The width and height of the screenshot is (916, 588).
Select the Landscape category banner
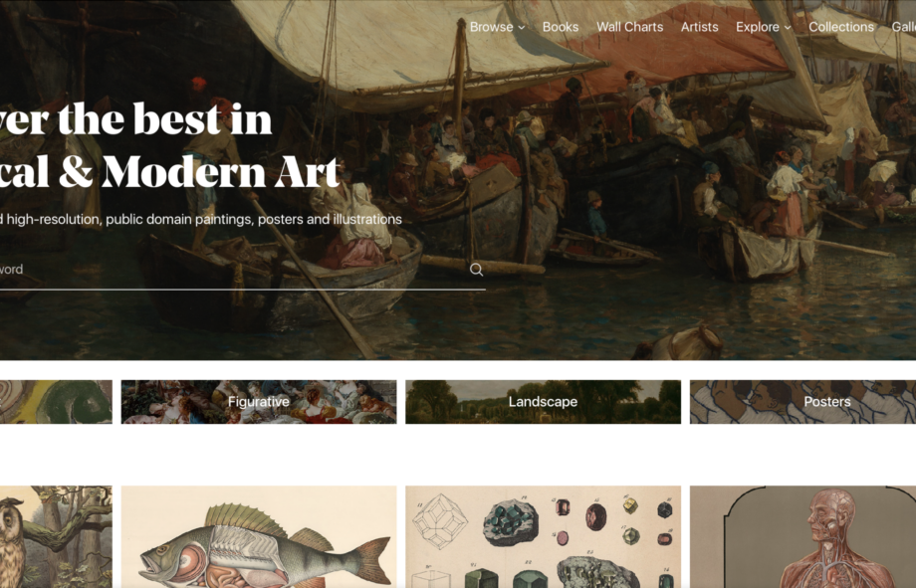click(x=544, y=402)
